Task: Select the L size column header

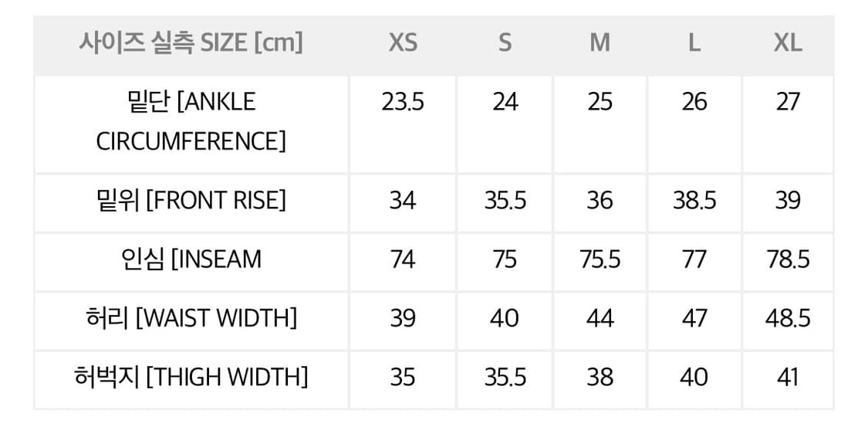Action: tap(694, 42)
